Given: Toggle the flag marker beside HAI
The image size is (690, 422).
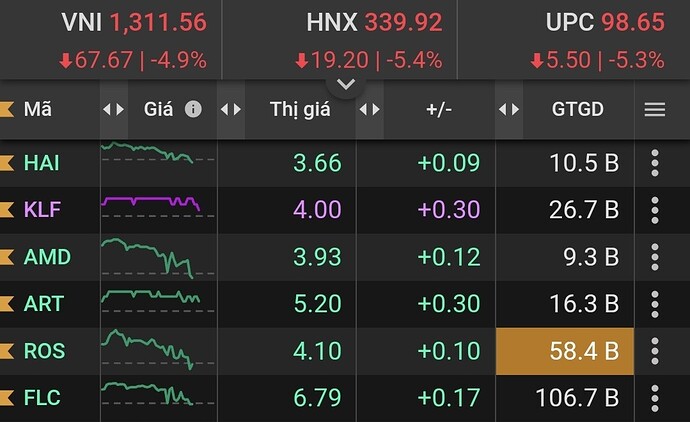Looking at the screenshot, I should 7,163.
